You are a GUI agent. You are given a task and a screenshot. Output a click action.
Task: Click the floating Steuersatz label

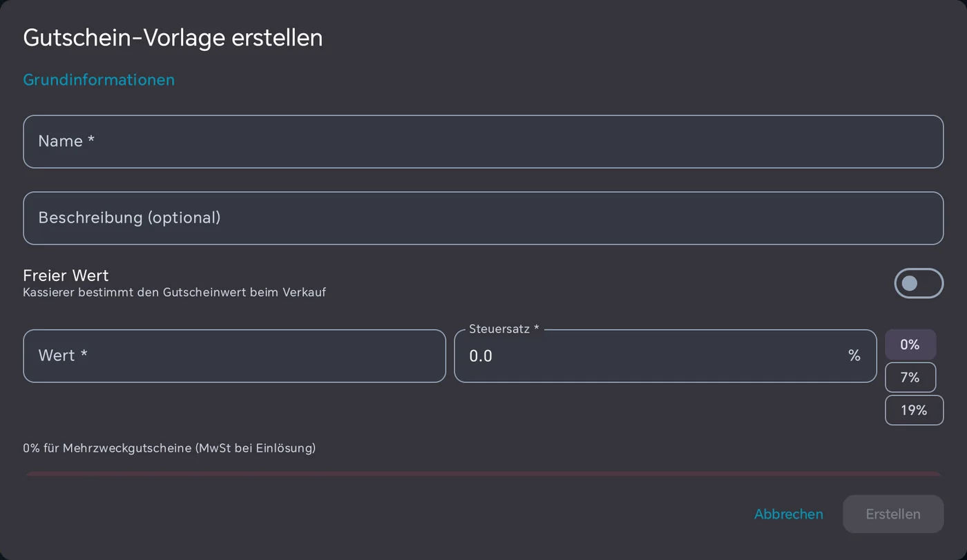pos(504,329)
